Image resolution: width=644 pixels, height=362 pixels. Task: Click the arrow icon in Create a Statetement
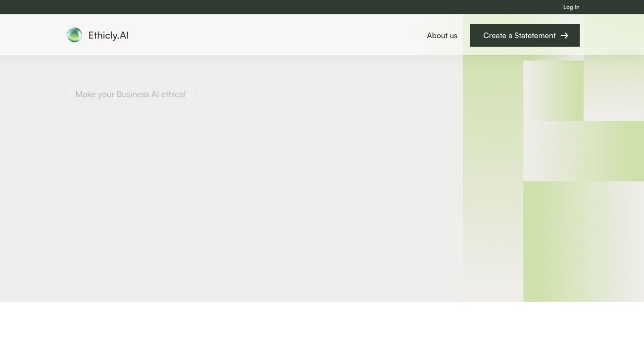coord(564,35)
